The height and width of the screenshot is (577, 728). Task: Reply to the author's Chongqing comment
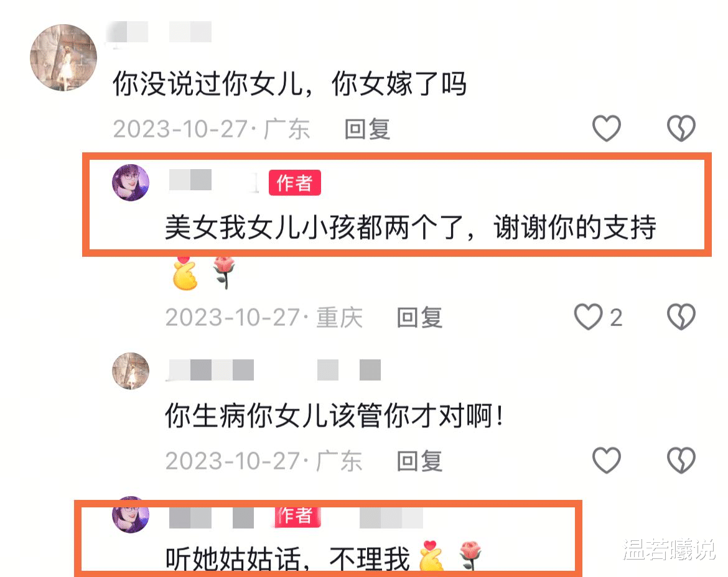pos(419,318)
